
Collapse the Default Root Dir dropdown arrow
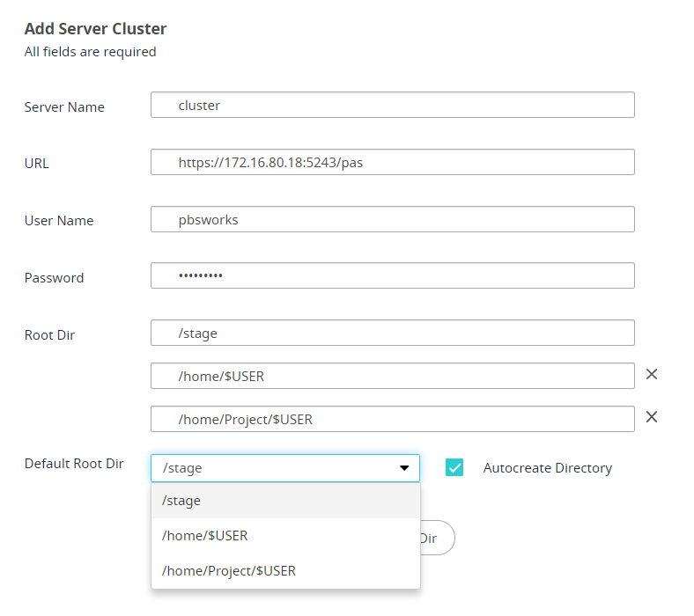(x=404, y=468)
